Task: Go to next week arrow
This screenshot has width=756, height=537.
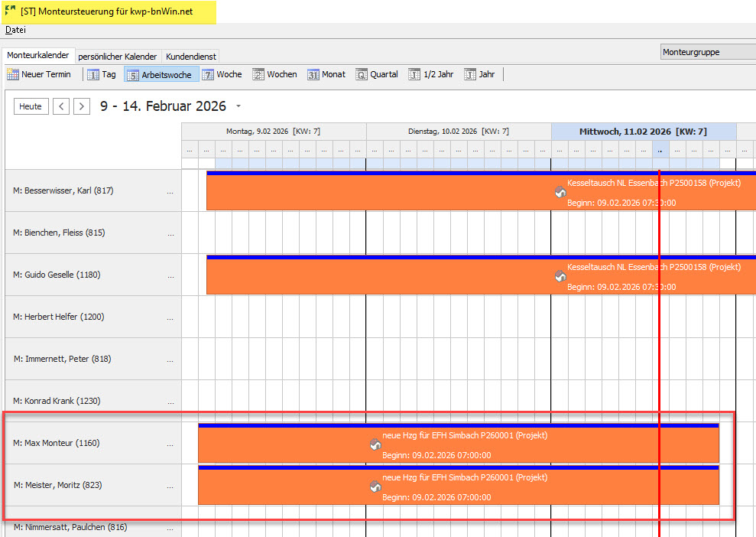Action: click(82, 106)
